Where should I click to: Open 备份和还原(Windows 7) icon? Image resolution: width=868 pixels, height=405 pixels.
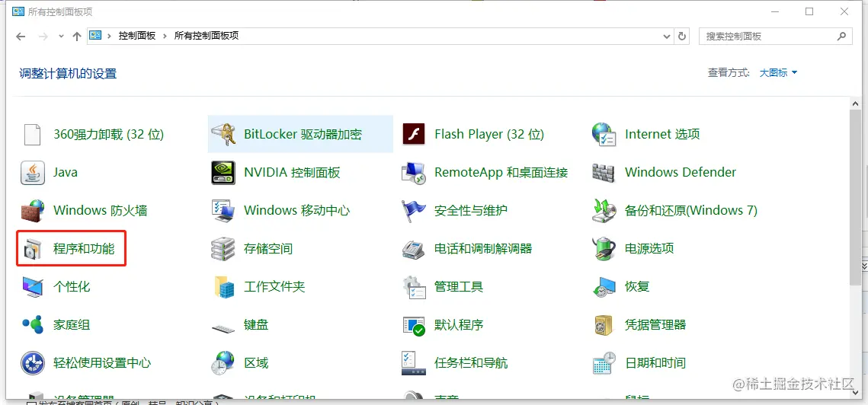604,211
